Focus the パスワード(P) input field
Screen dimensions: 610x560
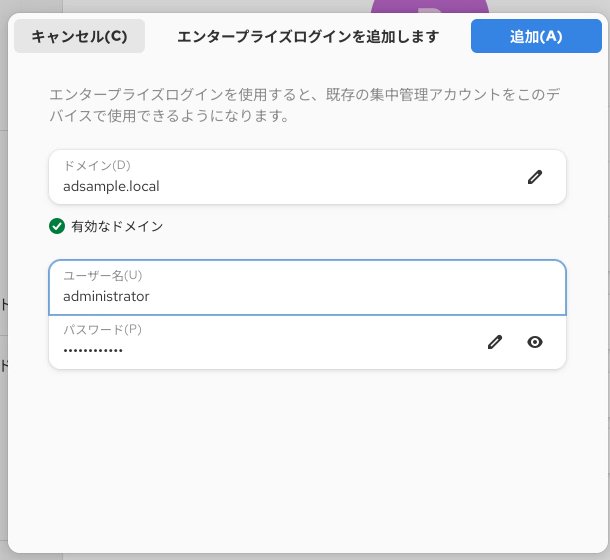point(260,350)
